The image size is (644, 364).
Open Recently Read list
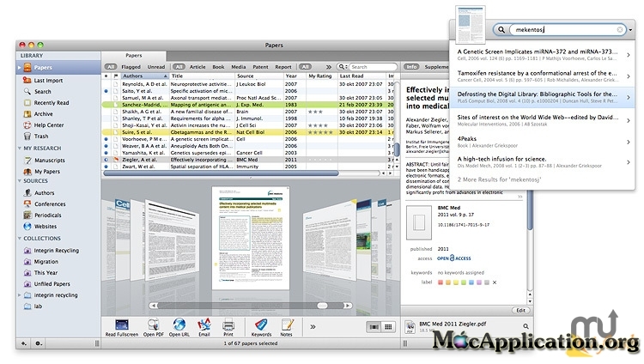click(52, 103)
